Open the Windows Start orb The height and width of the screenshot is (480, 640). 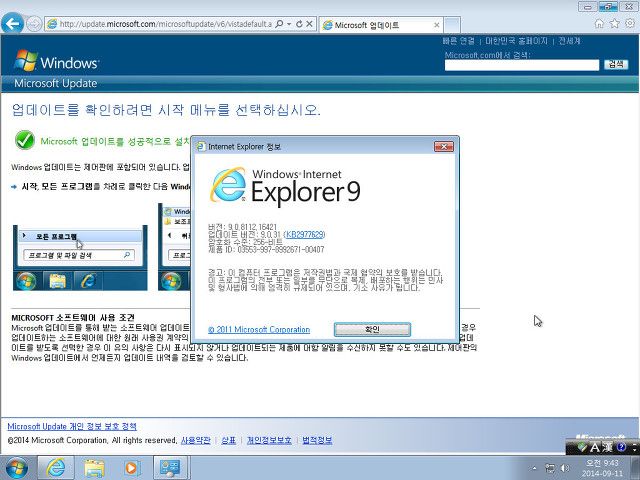click(17, 468)
